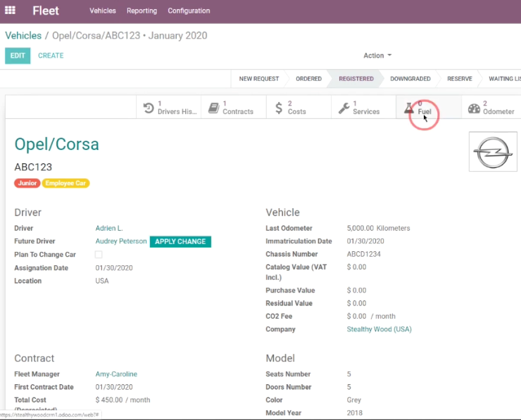Image resolution: width=521 pixels, height=420 pixels.
Task: Go to Vehicles breadcrumb link
Action: coord(23,35)
